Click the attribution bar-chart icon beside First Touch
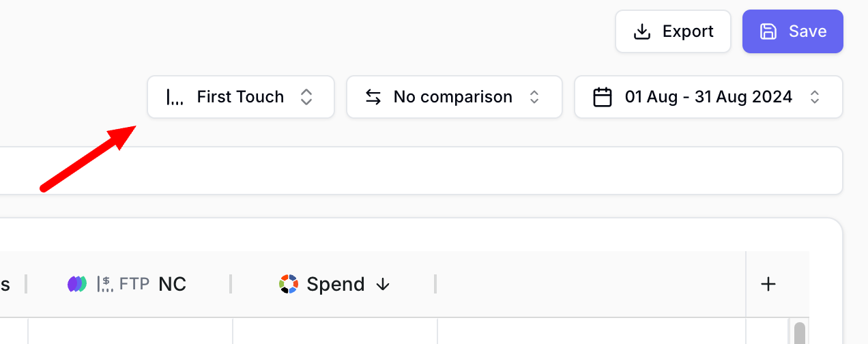 175,97
